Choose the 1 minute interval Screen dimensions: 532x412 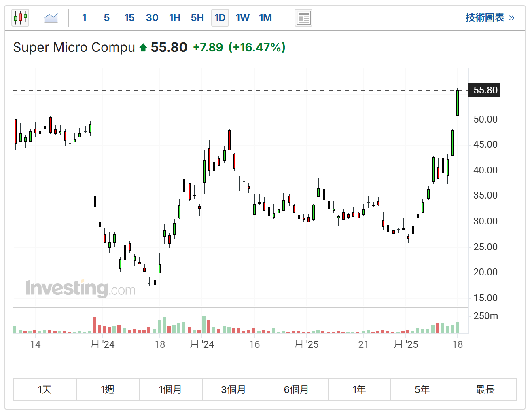(x=84, y=18)
